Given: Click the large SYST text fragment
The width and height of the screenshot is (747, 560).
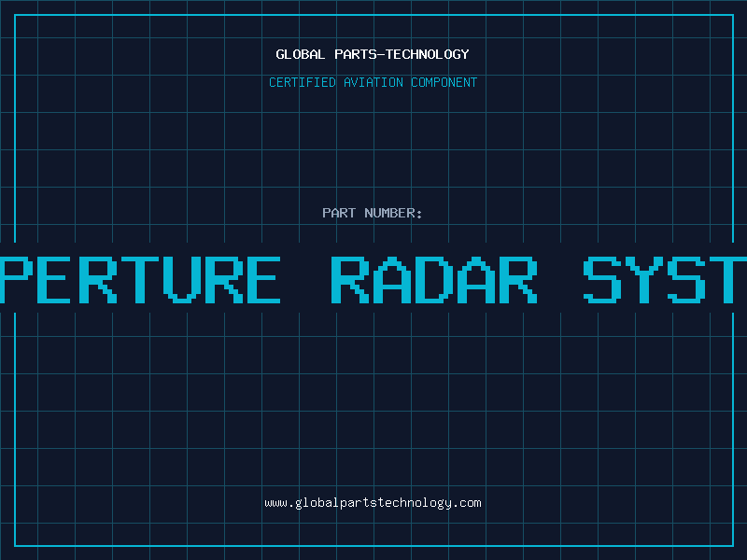Looking at the screenshot, I should (x=665, y=279).
